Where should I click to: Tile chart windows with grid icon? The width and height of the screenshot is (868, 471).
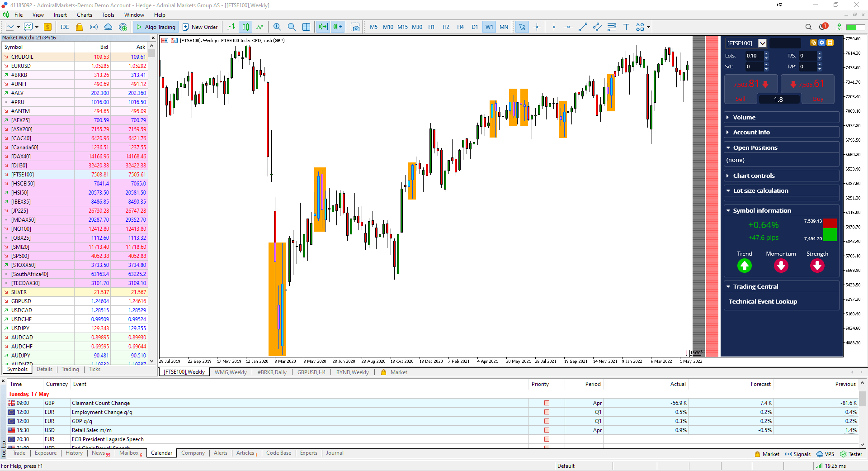[306, 27]
